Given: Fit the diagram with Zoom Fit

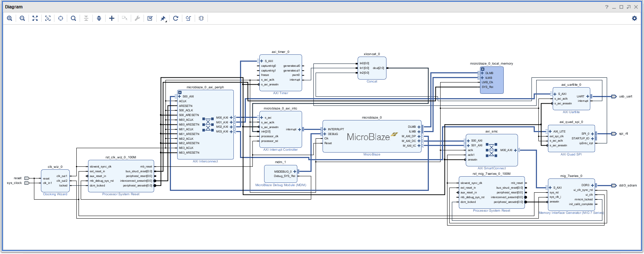Looking at the screenshot, I should pyautogui.click(x=35, y=18).
